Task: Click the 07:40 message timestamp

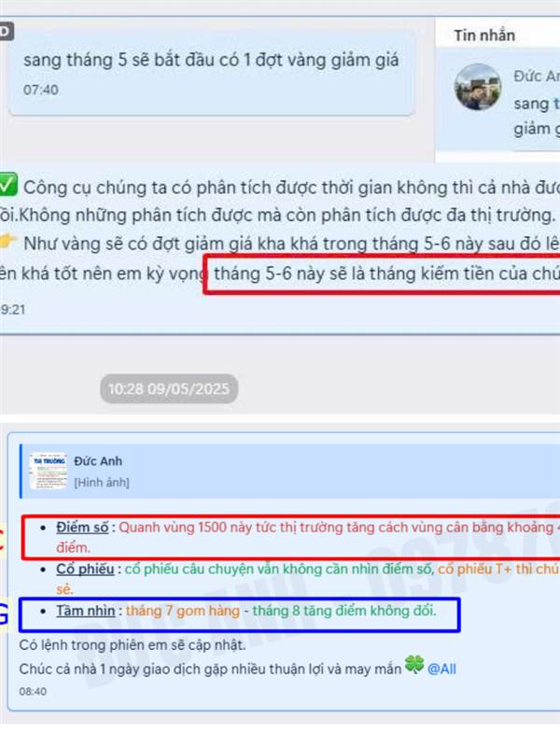Action: click(x=41, y=90)
